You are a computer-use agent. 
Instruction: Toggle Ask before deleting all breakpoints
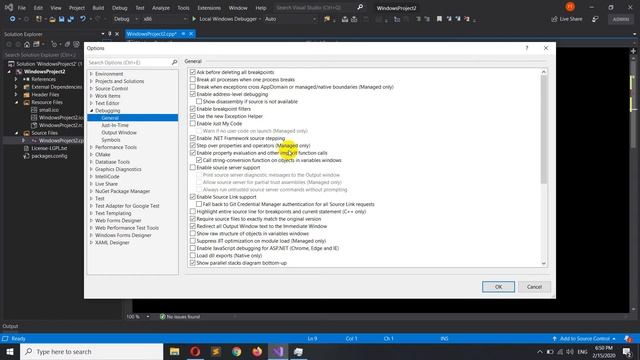pos(193,72)
